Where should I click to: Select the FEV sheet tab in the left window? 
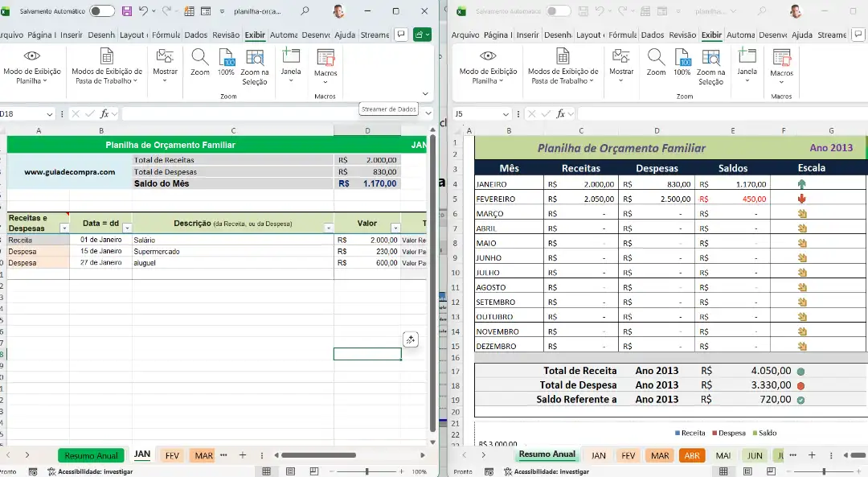[x=172, y=455]
